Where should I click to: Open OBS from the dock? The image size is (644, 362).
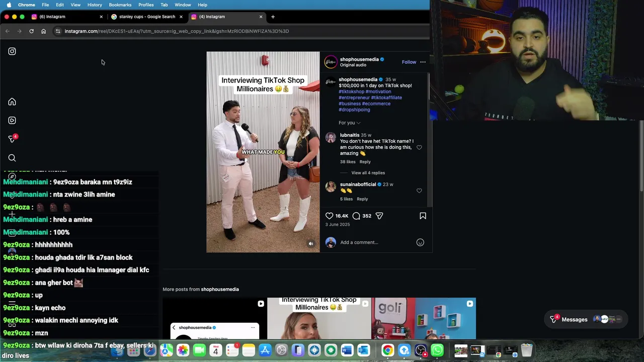point(421,350)
